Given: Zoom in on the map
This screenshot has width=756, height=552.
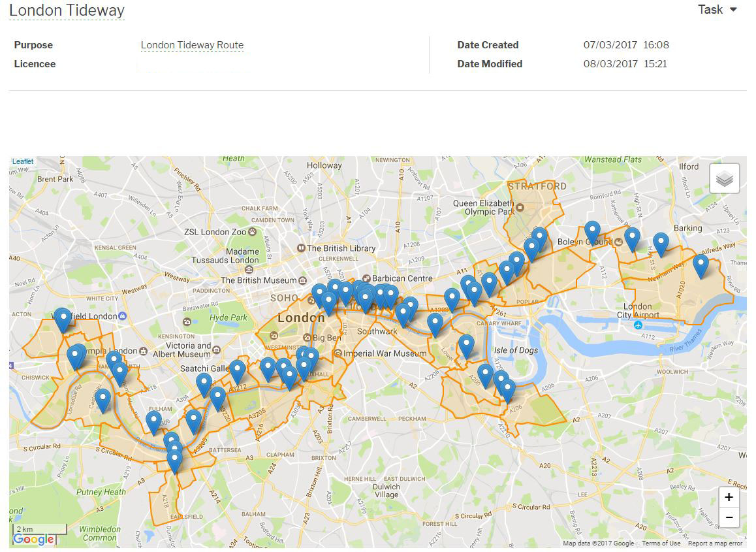Looking at the screenshot, I should pyautogui.click(x=729, y=497).
